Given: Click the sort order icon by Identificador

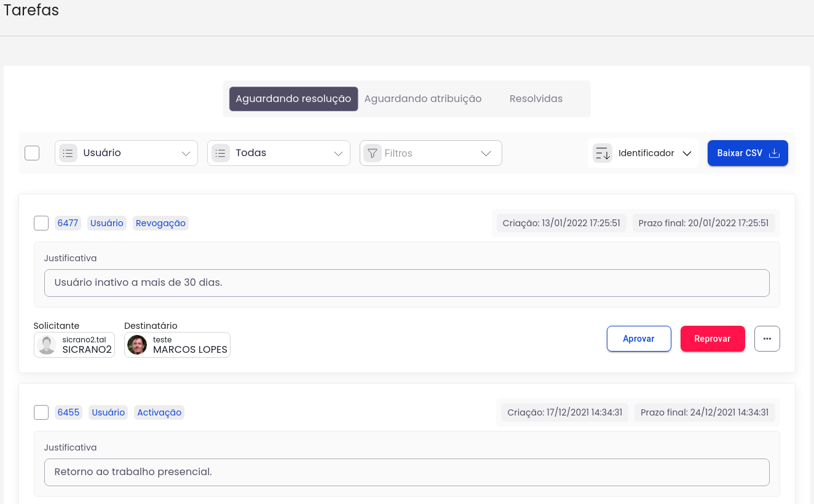Looking at the screenshot, I should click(603, 153).
